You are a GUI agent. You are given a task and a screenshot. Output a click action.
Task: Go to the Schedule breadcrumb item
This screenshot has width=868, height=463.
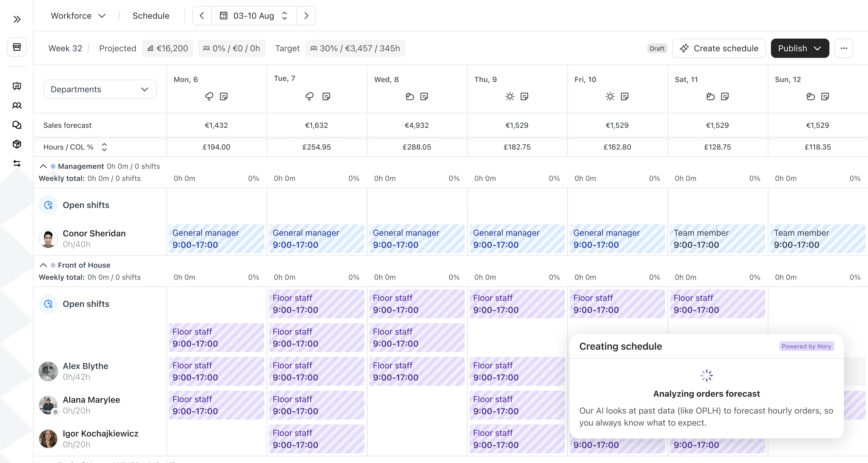(151, 15)
